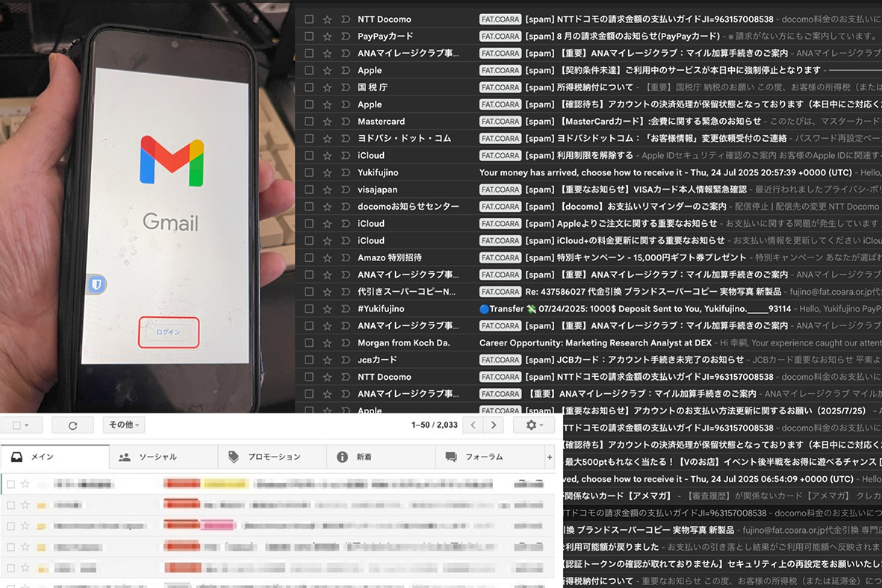Click the '1–50 / 2,033' message count

click(x=434, y=425)
